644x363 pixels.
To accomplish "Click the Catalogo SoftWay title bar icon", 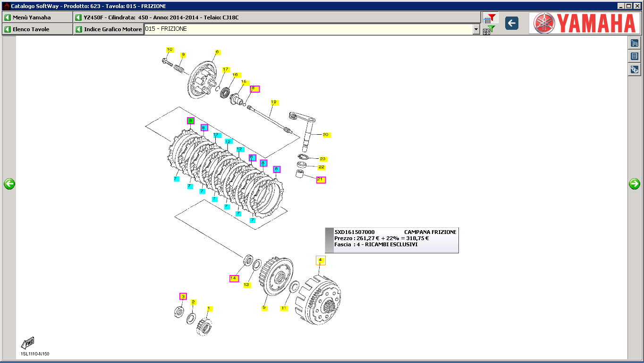I will click(x=6, y=6).
